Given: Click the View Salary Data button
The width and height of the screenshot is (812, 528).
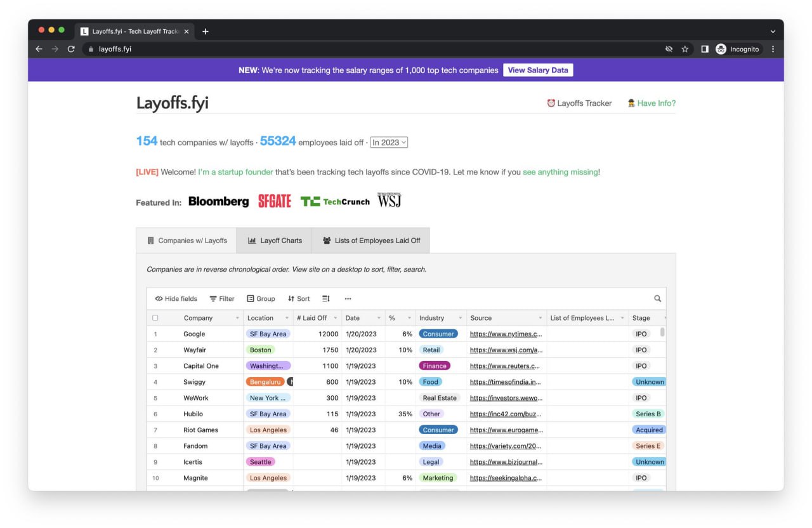Looking at the screenshot, I should 538,70.
